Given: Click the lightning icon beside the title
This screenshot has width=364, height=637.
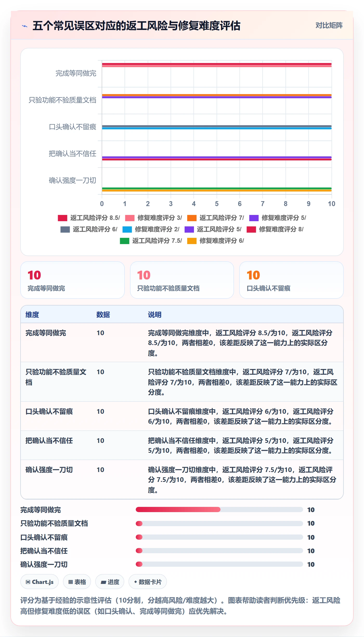Looking at the screenshot, I should click(x=25, y=26).
